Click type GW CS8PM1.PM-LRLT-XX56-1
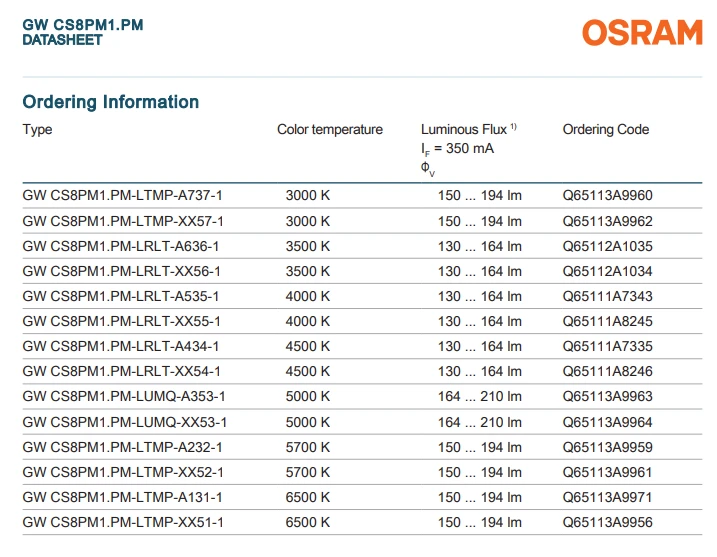This screenshot has height=557, width=717. 122,272
